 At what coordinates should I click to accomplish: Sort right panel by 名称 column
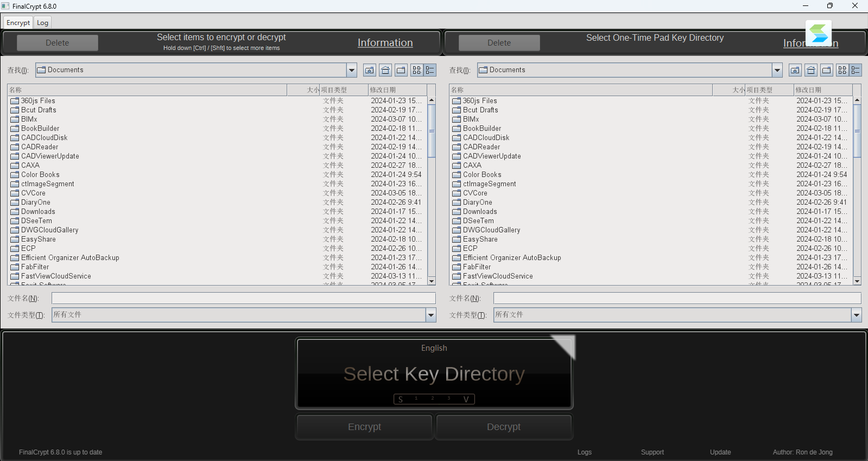click(x=581, y=90)
